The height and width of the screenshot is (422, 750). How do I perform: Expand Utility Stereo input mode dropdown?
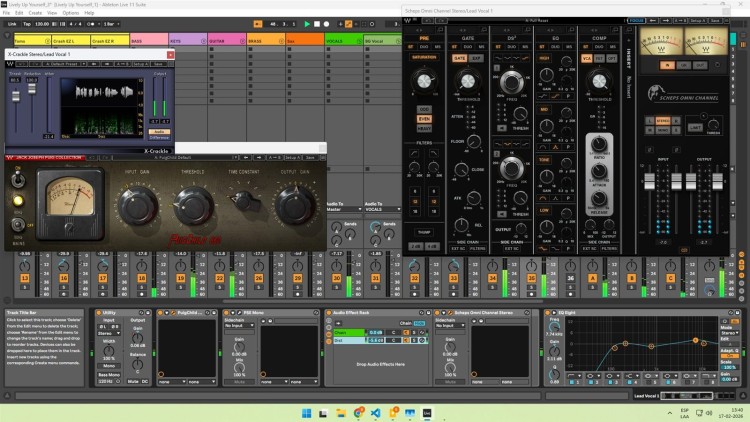(x=109, y=333)
